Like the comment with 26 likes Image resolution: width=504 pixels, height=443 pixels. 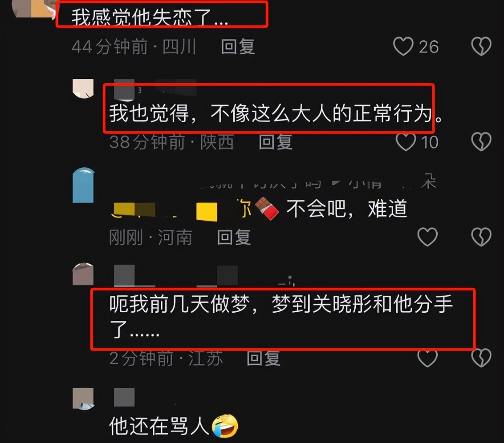click(403, 46)
